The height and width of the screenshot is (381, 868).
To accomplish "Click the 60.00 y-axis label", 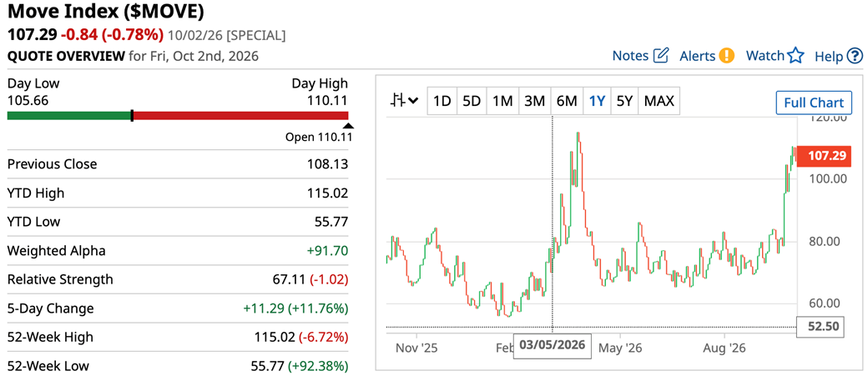I will coord(825,303).
